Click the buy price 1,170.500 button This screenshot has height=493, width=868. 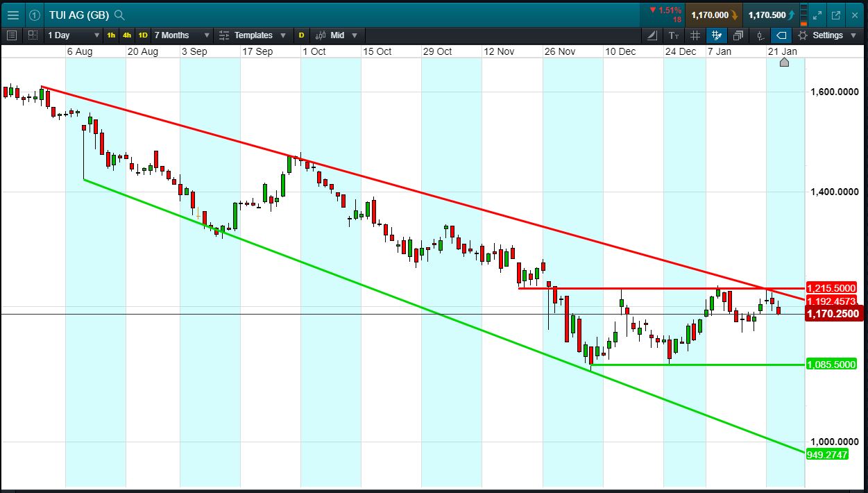772,15
